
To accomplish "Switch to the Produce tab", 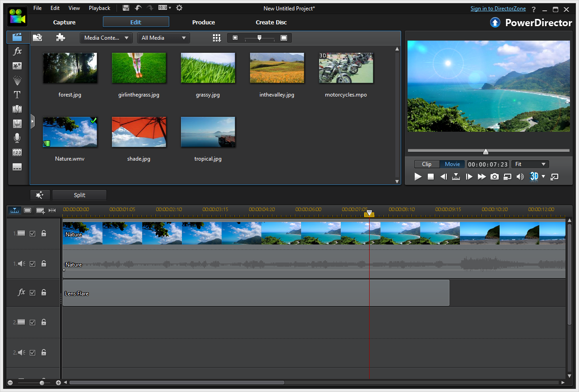I will click(204, 22).
